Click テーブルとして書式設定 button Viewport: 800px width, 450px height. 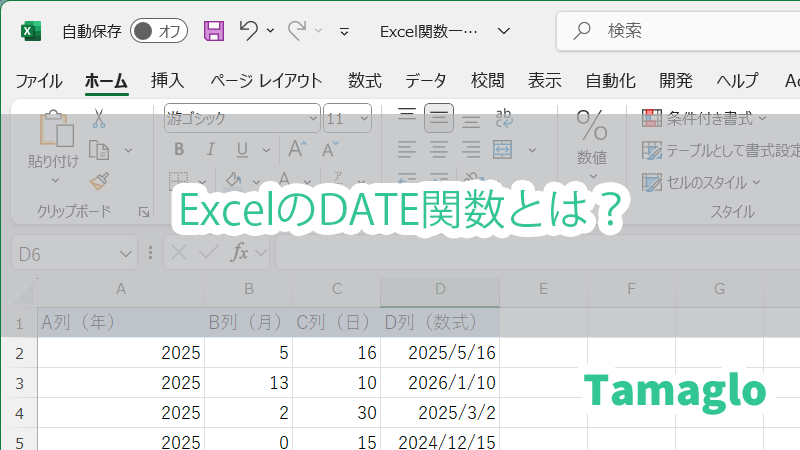(x=720, y=151)
